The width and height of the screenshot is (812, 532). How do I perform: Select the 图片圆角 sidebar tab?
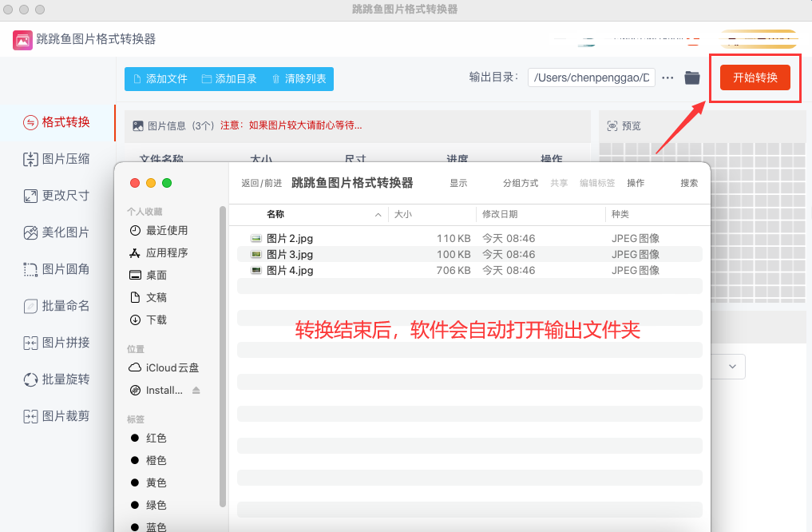click(x=57, y=269)
